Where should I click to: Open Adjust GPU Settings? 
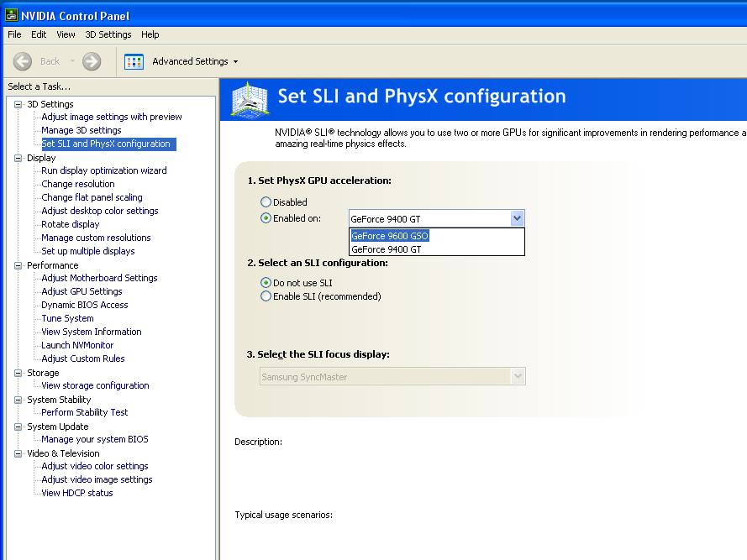click(x=82, y=291)
